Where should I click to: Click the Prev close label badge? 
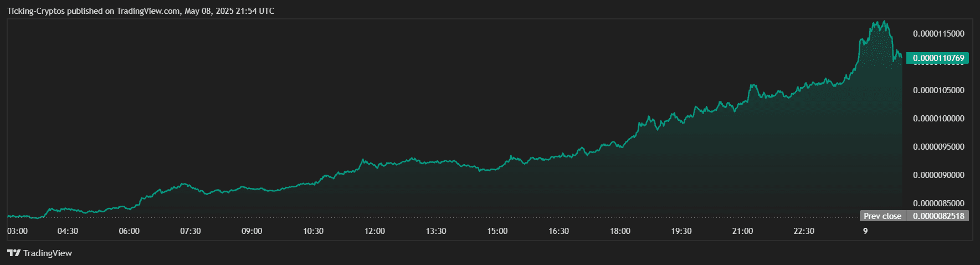pyautogui.click(x=882, y=216)
